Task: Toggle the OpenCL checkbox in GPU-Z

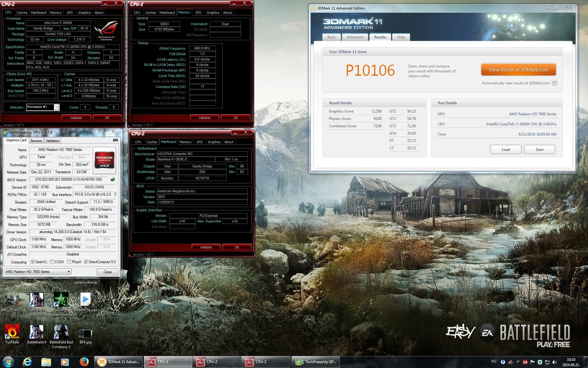Action: (32, 262)
